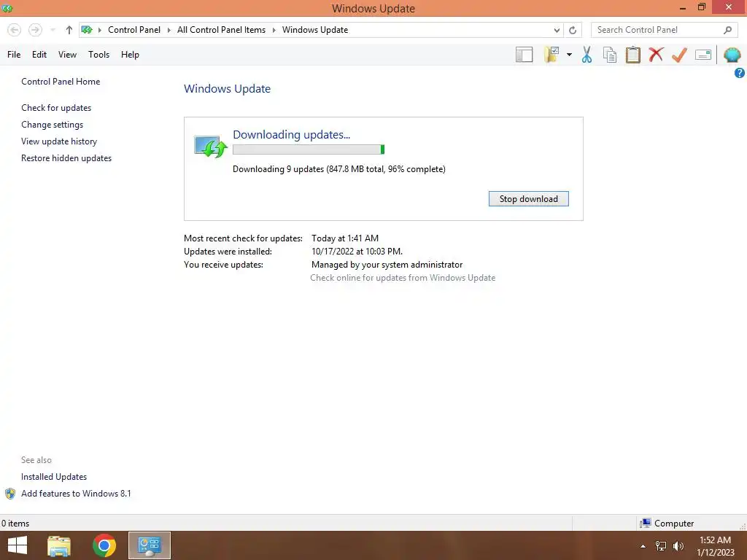Click the 'Downloading updates...' heading
Image resolution: width=747 pixels, height=560 pixels.
click(291, 135)
